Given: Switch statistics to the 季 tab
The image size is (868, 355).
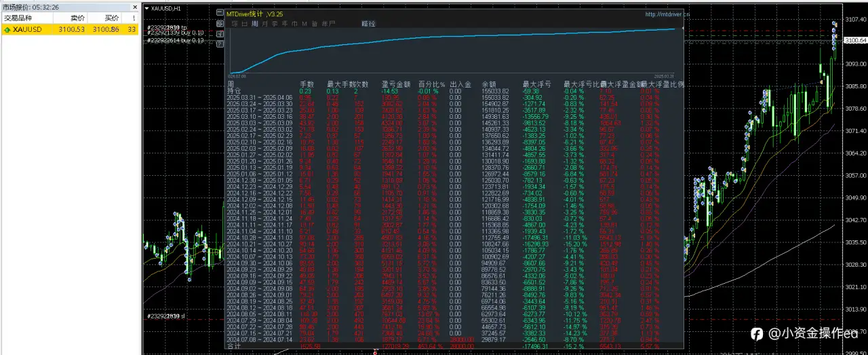Looking at the screenshot, I should 275,23.
